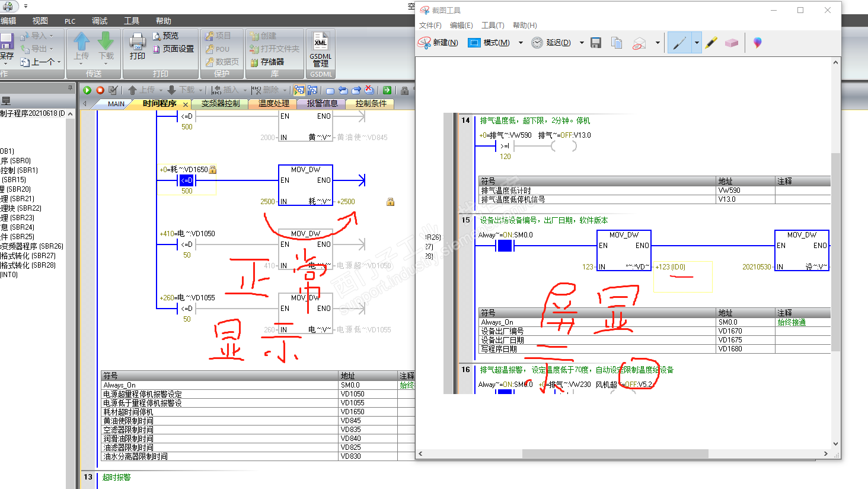The height and width of the screenshot is (489, 868).
Task: Expand the pen options dropdown arrow
Action: (x=697, y=43)
